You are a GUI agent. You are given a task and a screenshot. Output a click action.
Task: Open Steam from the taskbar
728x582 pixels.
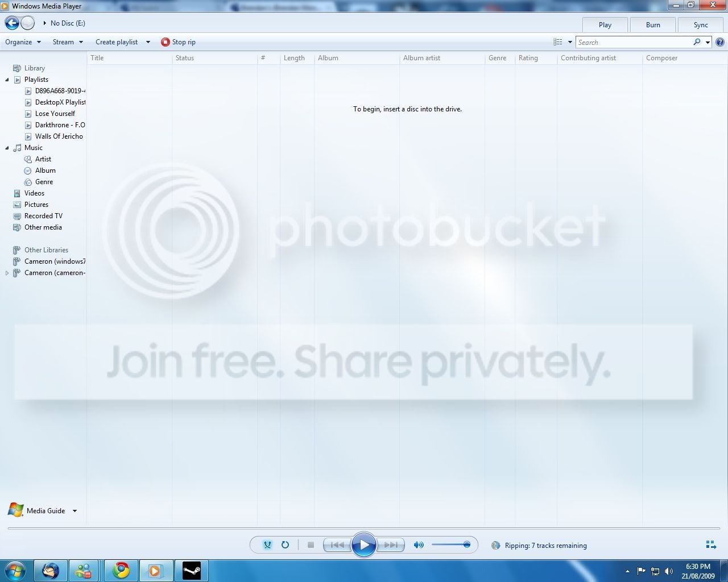(191, 570)
